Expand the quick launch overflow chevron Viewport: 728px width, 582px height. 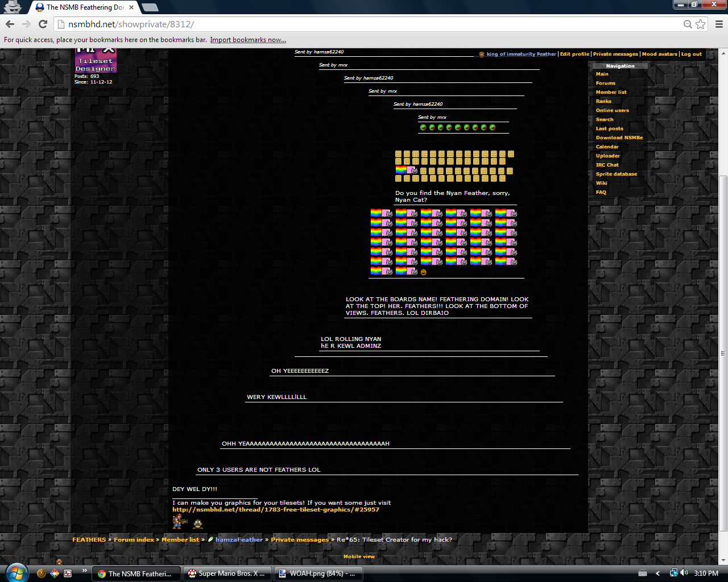coord(85,571)
